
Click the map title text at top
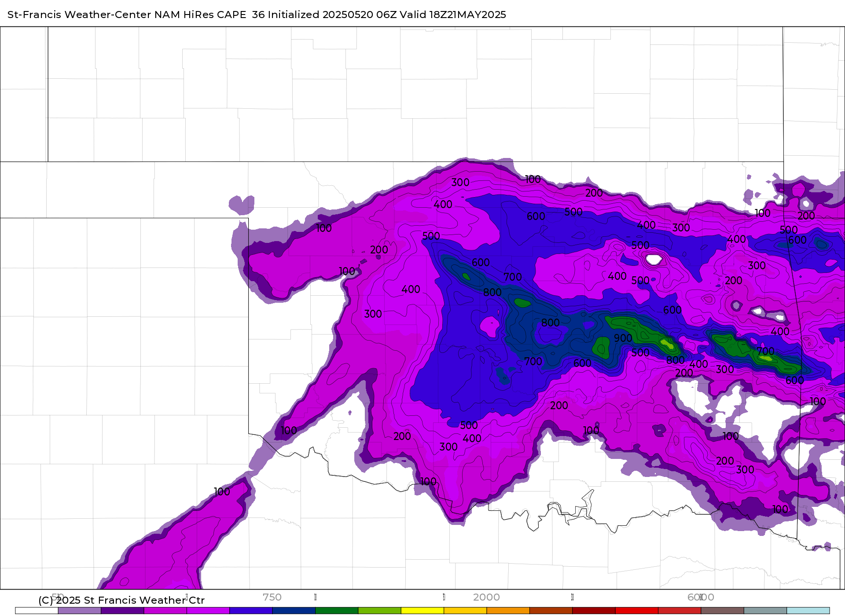257,15
